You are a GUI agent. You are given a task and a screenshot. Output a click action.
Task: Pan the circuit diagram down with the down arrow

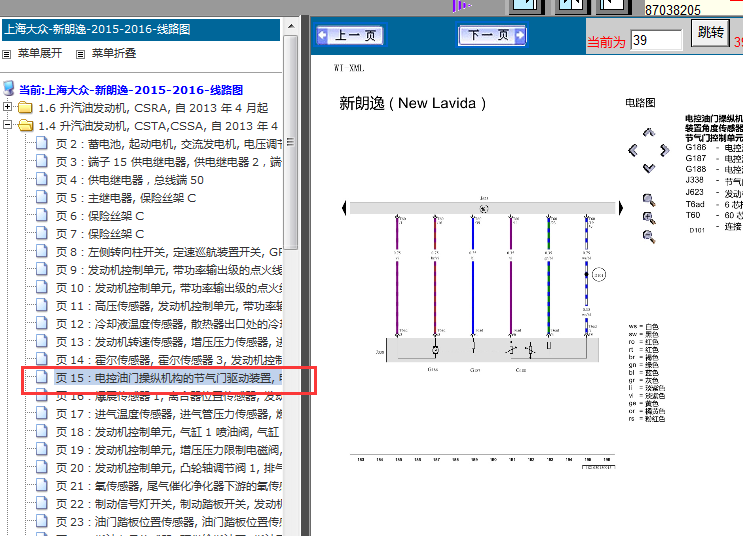[649, 168]
